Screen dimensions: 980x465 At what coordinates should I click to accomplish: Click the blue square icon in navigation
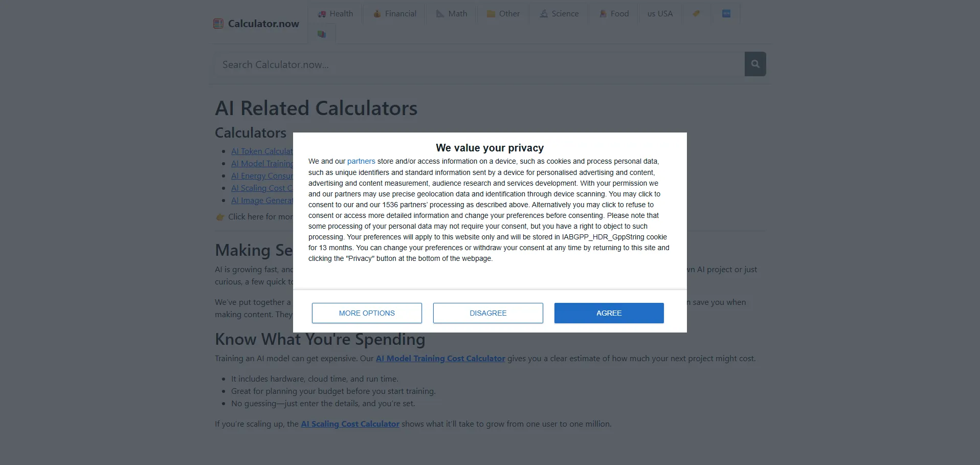coord(726,14)
